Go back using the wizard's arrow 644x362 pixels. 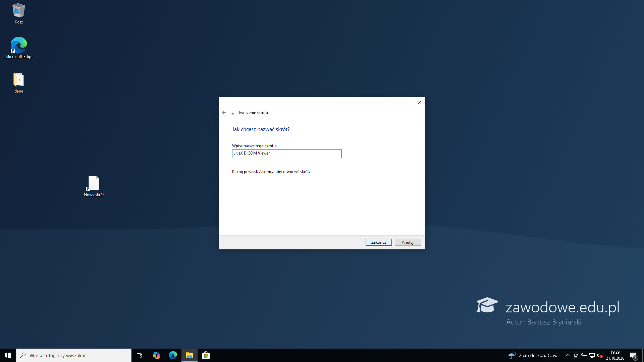click(x=224, y=112)
